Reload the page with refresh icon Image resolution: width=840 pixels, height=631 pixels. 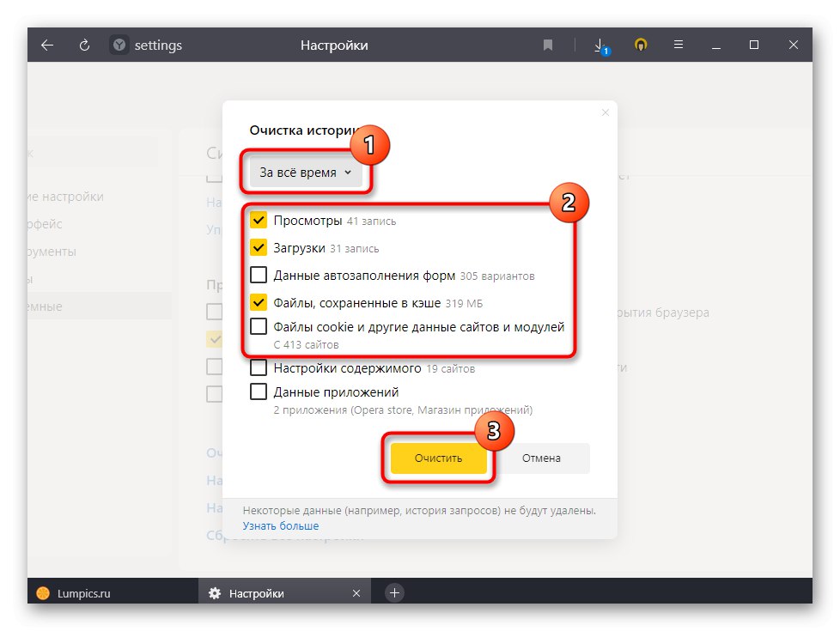[x=84, y=45]
